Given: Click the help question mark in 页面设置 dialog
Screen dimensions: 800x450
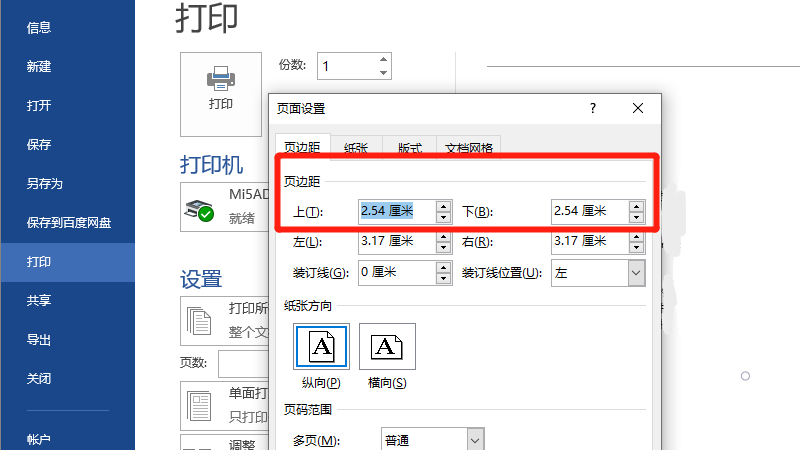Looking at the screenshot, I should [593, 108].
